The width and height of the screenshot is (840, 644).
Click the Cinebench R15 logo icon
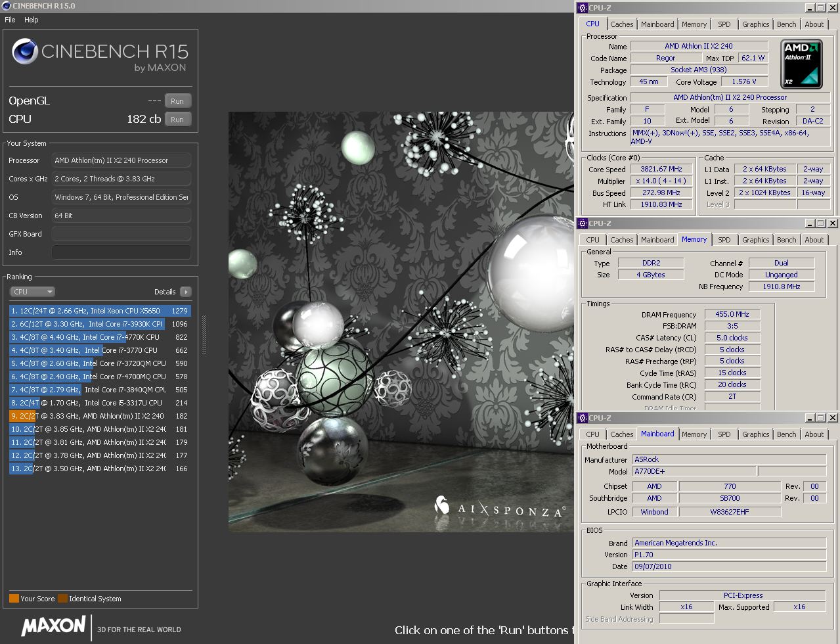coord(24,51)
